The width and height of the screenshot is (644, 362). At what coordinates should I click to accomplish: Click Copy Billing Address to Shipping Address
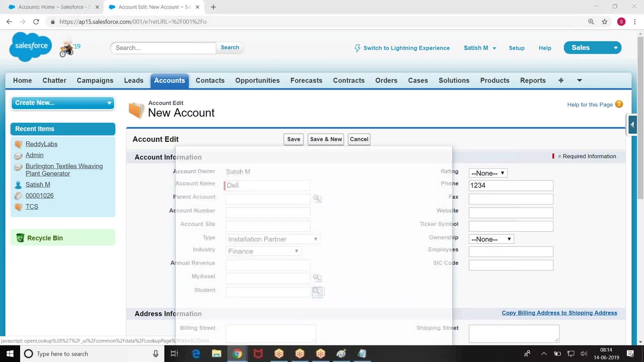click(x=559, y=313)
